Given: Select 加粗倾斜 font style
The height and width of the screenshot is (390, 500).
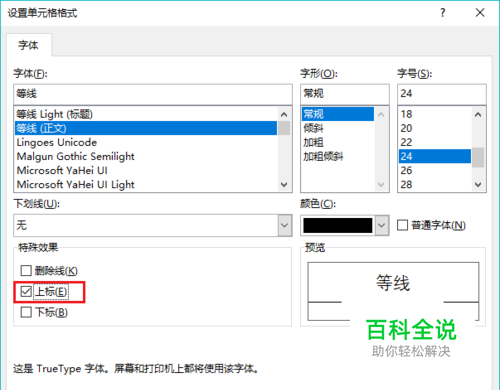Looking at the screenshot, I should click(x=338, y=156).
